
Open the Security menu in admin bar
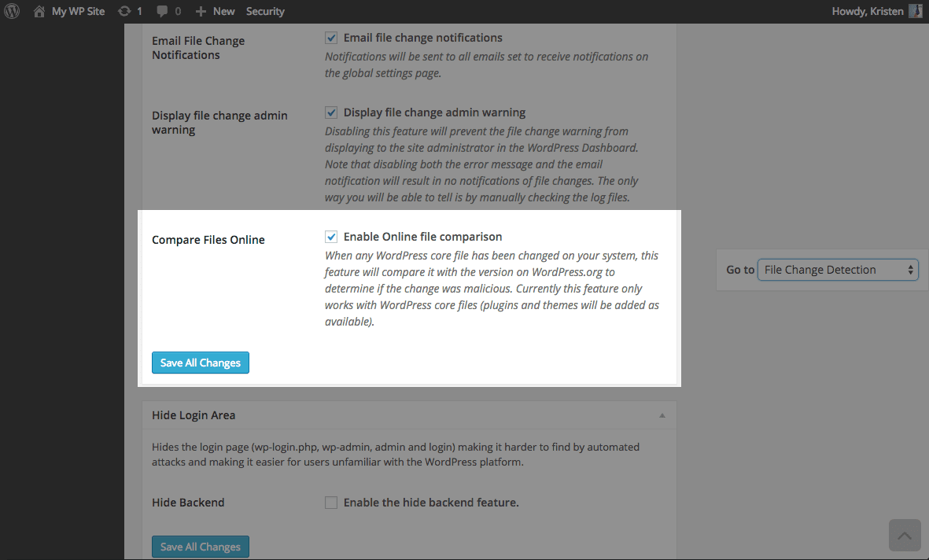[x=265, y=11]
